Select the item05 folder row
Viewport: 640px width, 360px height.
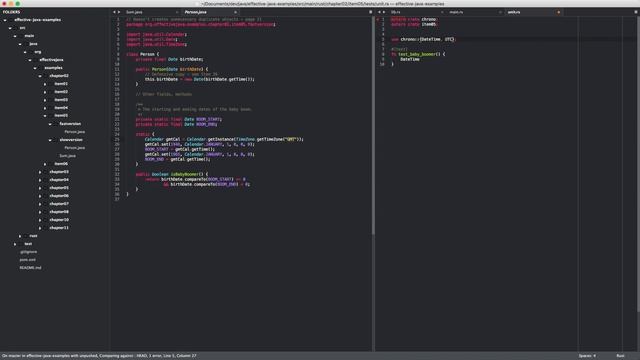61,116
